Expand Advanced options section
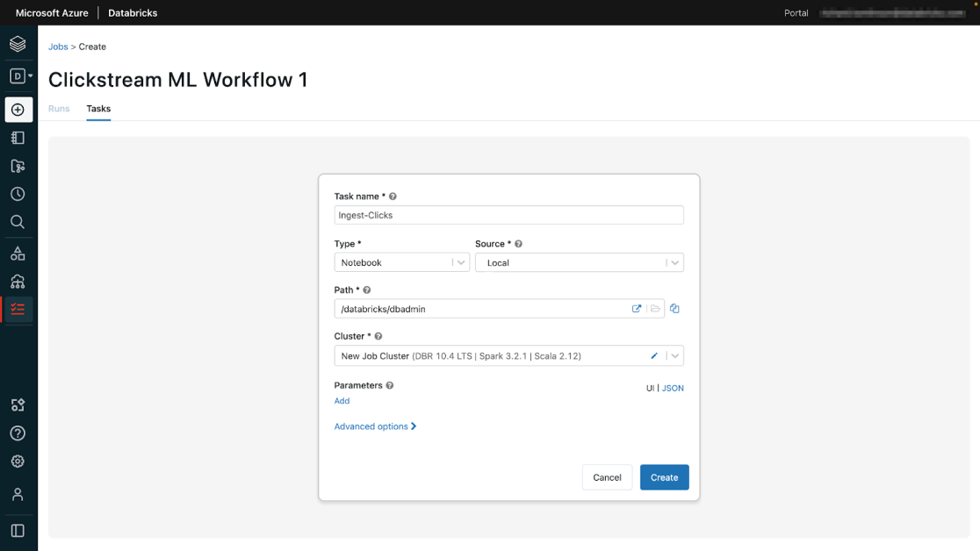Image resolution: width=980 pixels, height=551 pixels. 375,426
